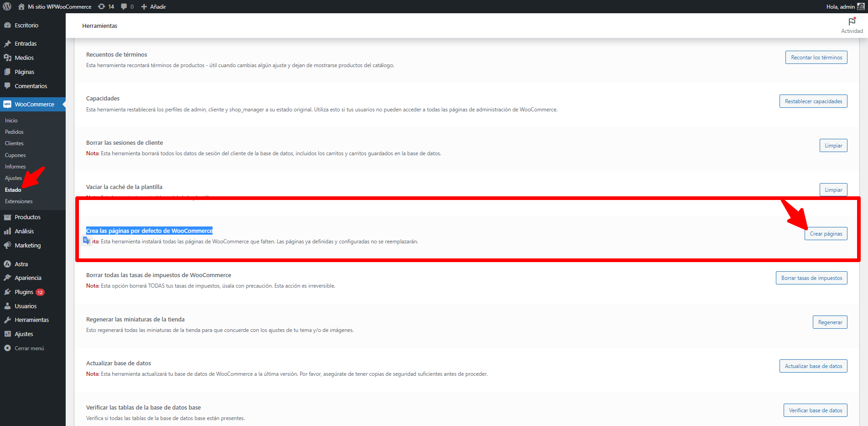
Task: Click Actualizar base de datos button
Action: click(813, 366)
